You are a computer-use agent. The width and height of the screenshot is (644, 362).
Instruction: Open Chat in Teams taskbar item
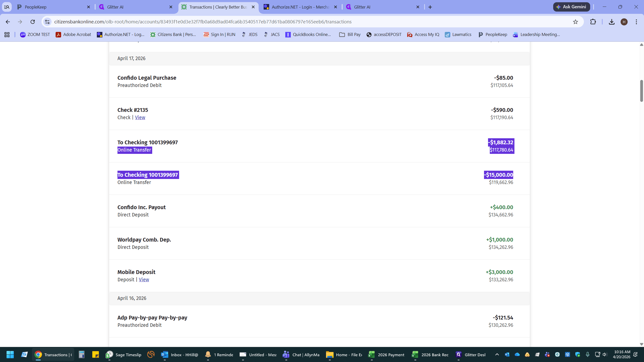tap(301, 354)
